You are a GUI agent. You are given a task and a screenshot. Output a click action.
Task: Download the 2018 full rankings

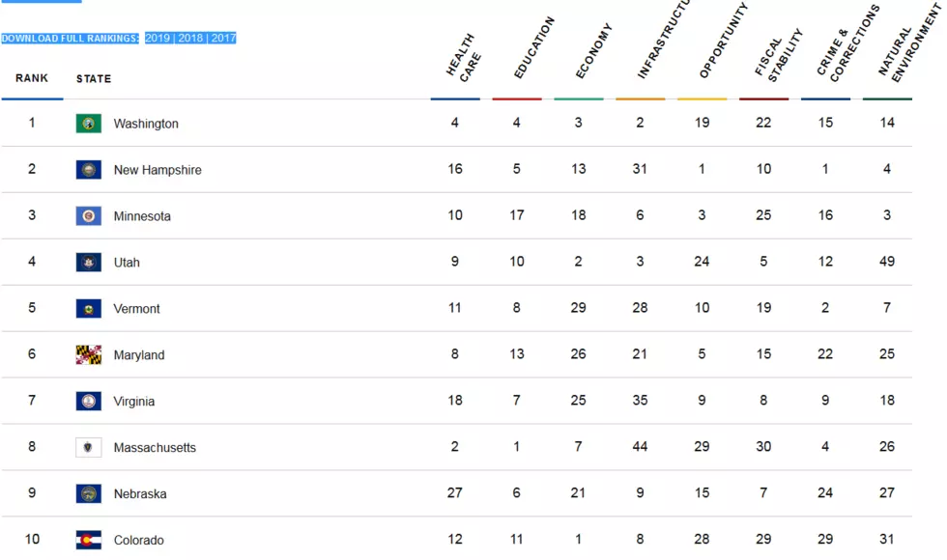(190, 38)
